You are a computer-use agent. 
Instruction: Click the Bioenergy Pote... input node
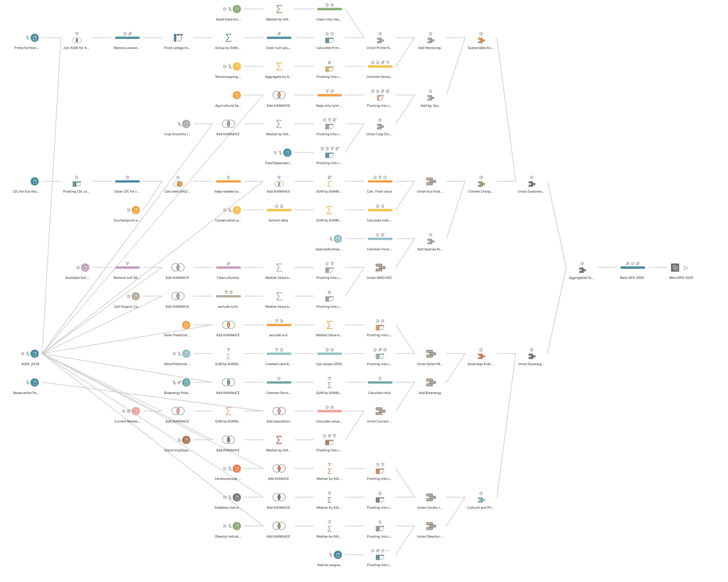point(186,382)
